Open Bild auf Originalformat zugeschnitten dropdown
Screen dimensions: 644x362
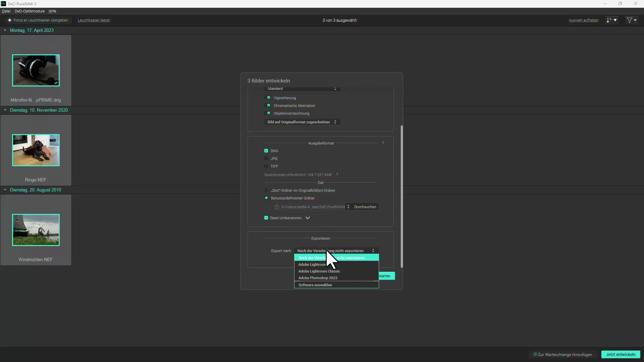click(302, 122)
